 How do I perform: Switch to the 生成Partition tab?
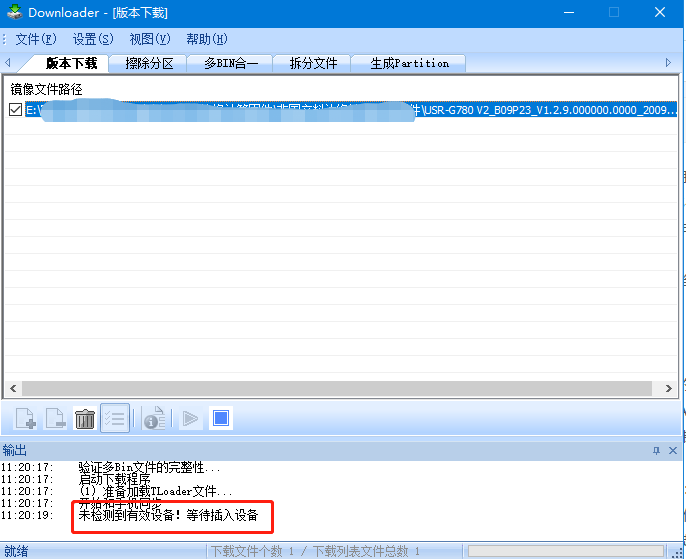click(x=409, y=63)
